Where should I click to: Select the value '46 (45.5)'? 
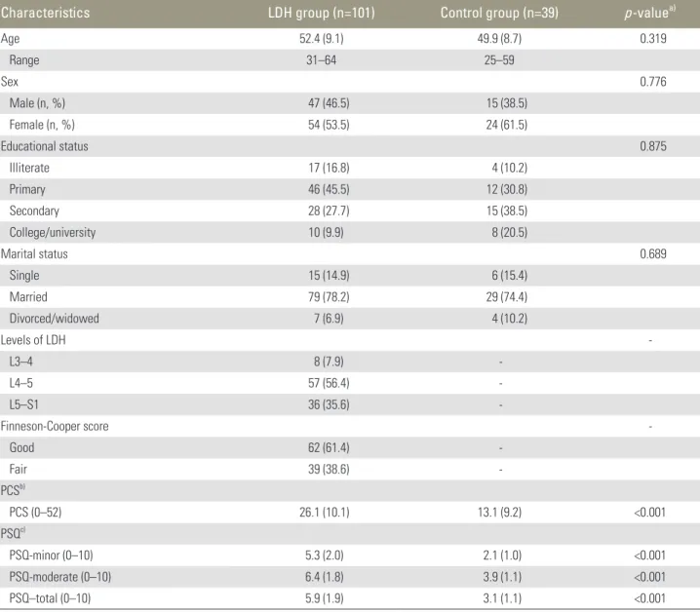pyautogui.click(x=329, y=189)
